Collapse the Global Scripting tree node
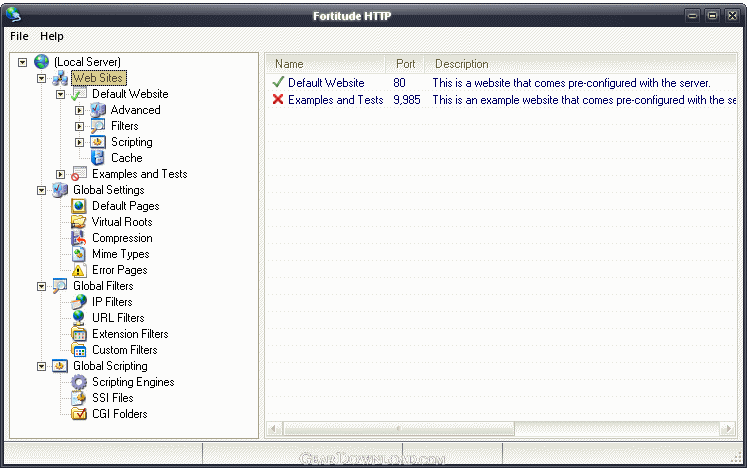 click(x=41, y=366)
